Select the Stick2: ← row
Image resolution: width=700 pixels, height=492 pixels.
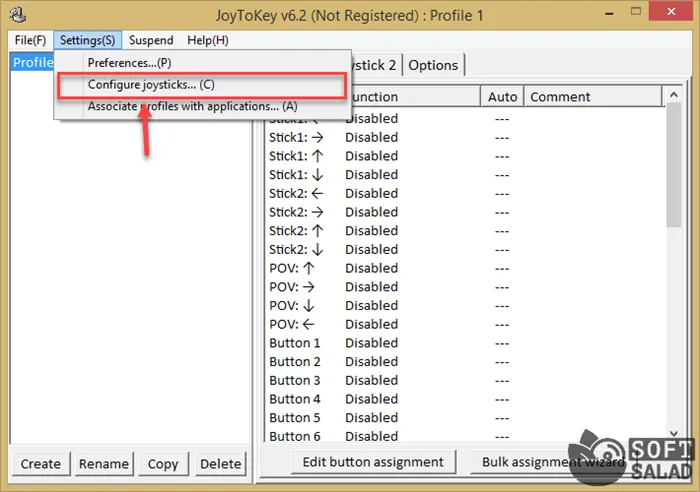pos(464,194)
